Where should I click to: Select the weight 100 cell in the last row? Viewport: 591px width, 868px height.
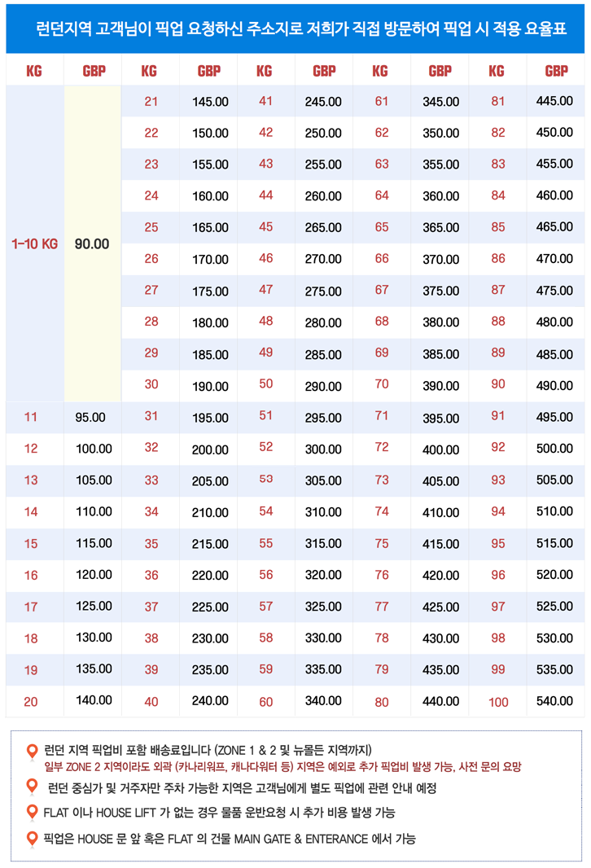click(498, 702)
